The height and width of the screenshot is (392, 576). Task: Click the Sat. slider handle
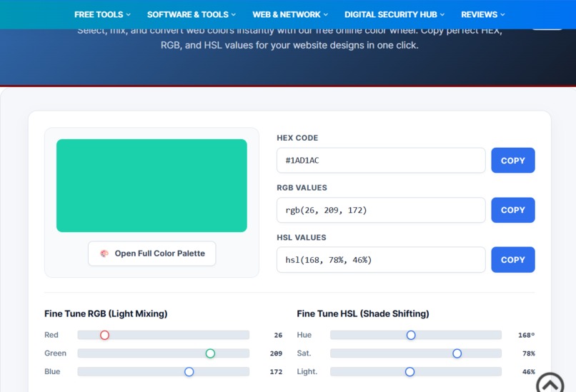(457, 353)
